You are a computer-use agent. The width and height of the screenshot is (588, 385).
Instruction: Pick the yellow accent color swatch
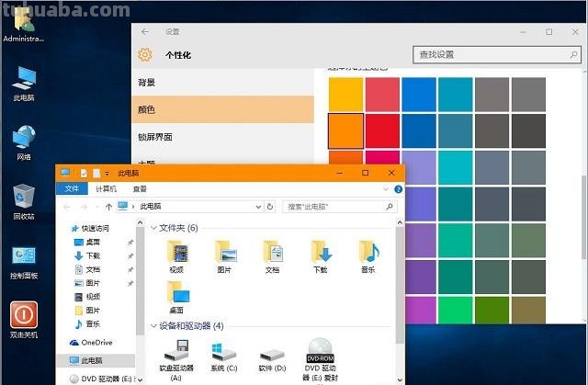(x=345, y=95)
